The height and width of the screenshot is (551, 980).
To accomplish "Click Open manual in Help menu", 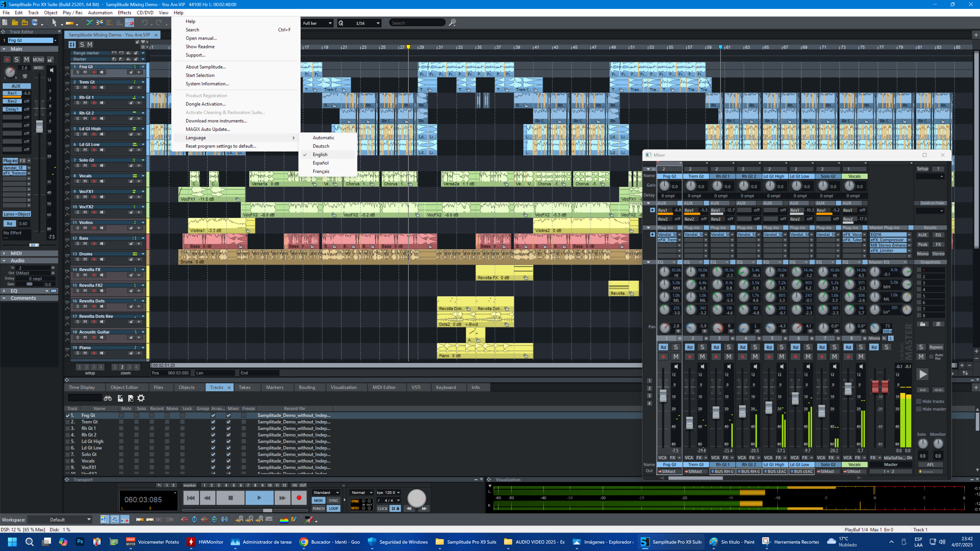I will pos(201,39).
